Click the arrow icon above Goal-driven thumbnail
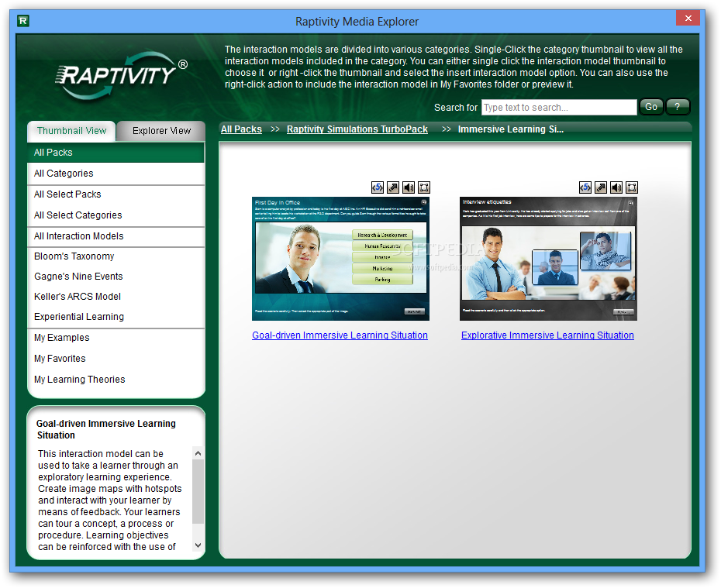This screenshot has width=721, height=588. point(393,187)
